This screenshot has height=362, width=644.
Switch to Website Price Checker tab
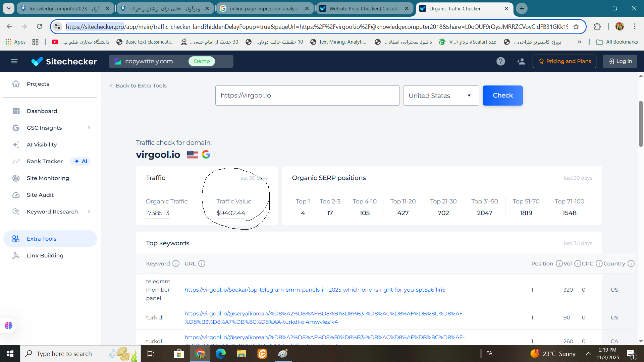(x=364, y=8)
